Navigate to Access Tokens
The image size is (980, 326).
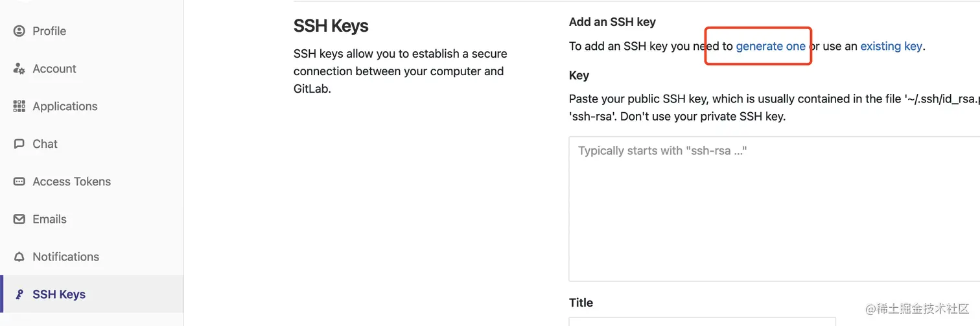(x=71, y=181)
